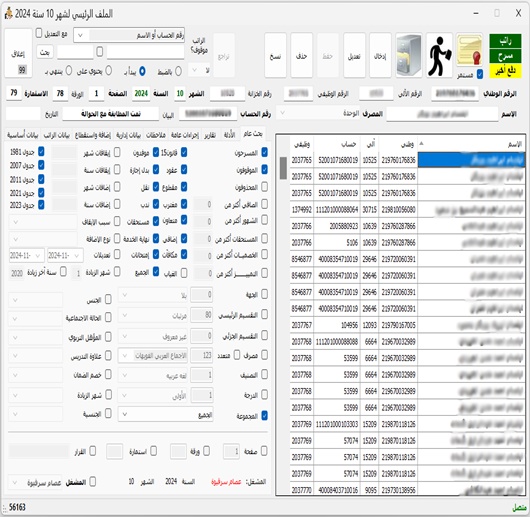Click the employee table scrollbar thumb
This screenshot has width=530, height=517.
[x=283, y=168]
